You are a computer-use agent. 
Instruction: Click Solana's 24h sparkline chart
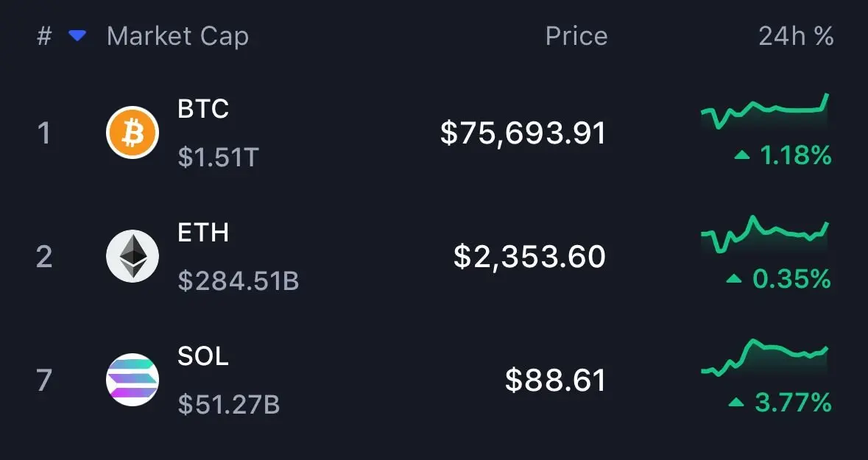click(x=765, y=358)
